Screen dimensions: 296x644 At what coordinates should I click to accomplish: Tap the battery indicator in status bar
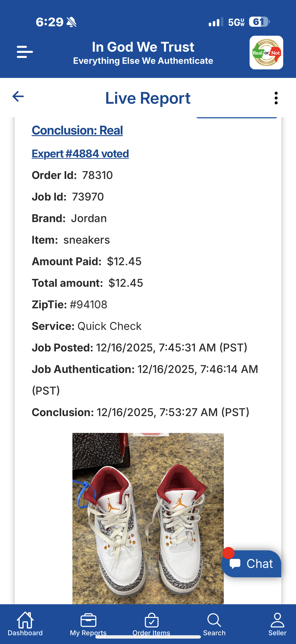259,22
